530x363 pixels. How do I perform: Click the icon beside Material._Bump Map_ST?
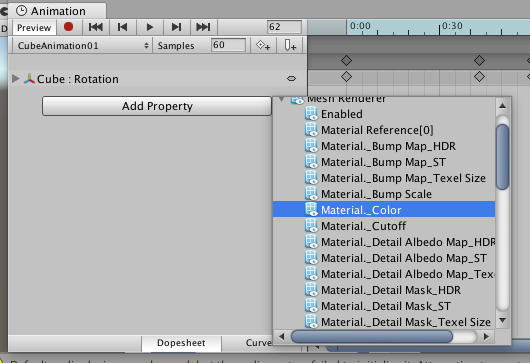(311, 162)
